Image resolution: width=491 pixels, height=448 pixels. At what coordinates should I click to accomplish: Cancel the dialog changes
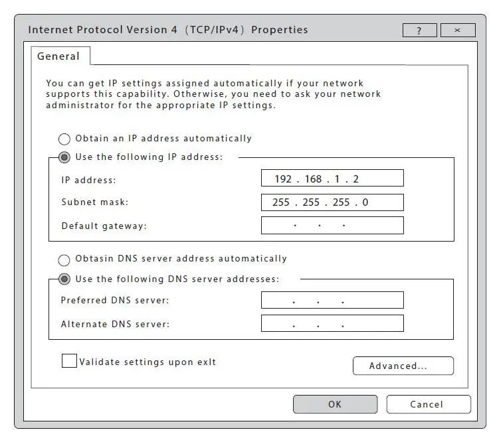tap(428, 404)
